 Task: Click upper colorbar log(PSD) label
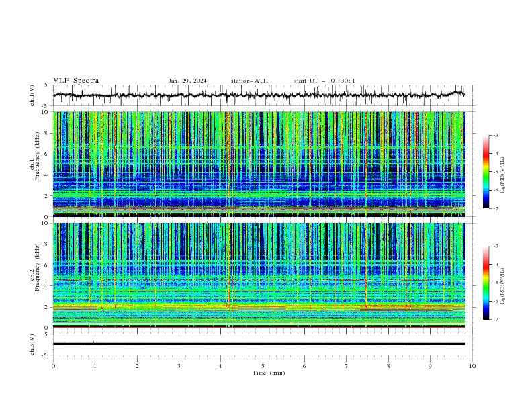tap(503, 175)
